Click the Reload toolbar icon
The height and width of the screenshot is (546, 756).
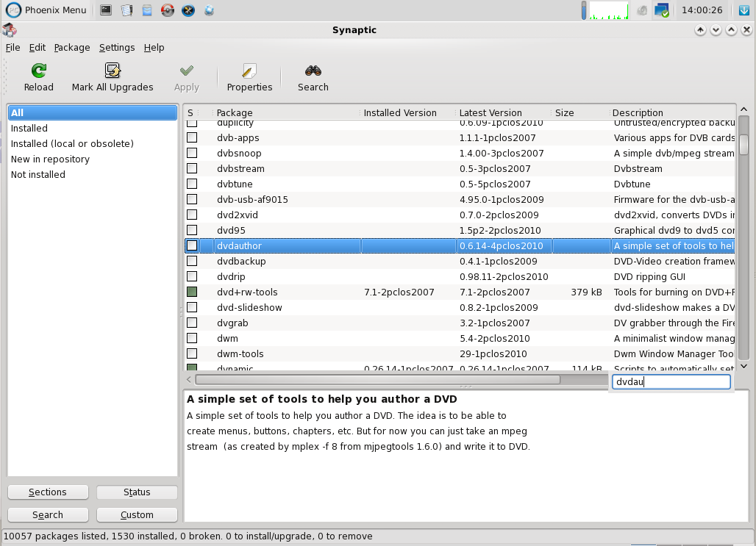click(38, 71)
